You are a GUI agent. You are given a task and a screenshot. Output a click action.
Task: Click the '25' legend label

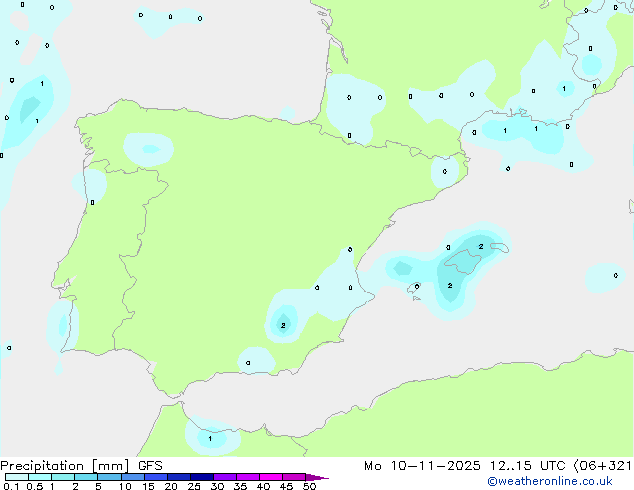(x=194, y=486)
